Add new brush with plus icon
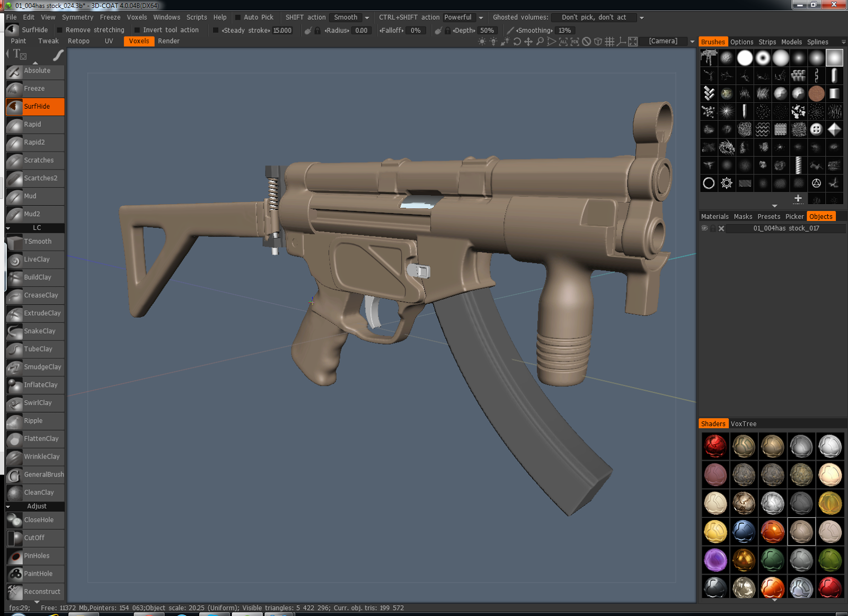This screenshot has height=616, width=848. point(798,198)
